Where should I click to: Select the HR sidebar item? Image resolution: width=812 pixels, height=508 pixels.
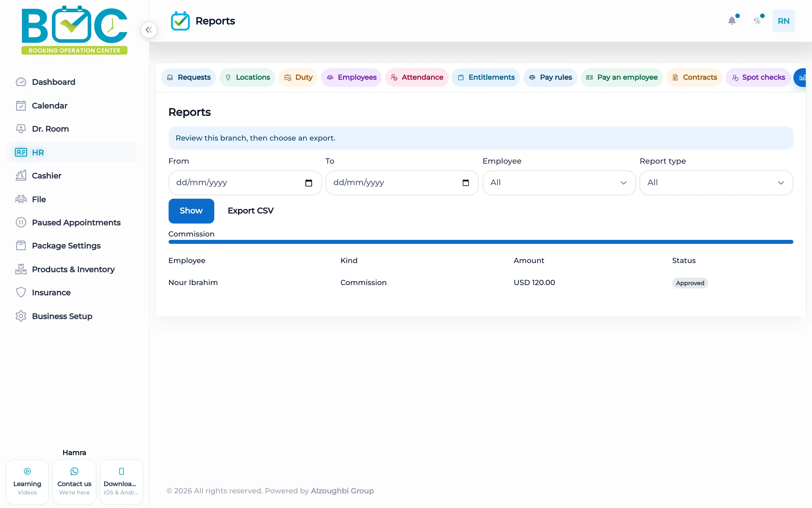pos(71,152)
